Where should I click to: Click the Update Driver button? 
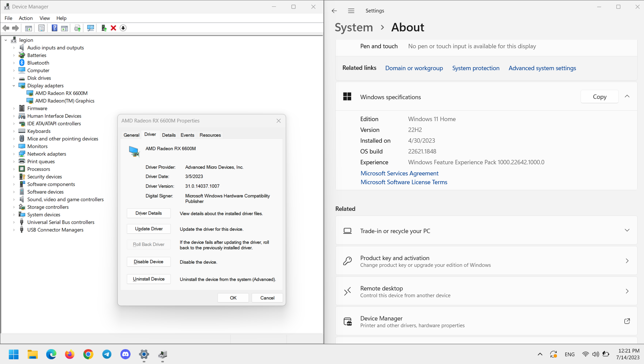tap(149, 229)
